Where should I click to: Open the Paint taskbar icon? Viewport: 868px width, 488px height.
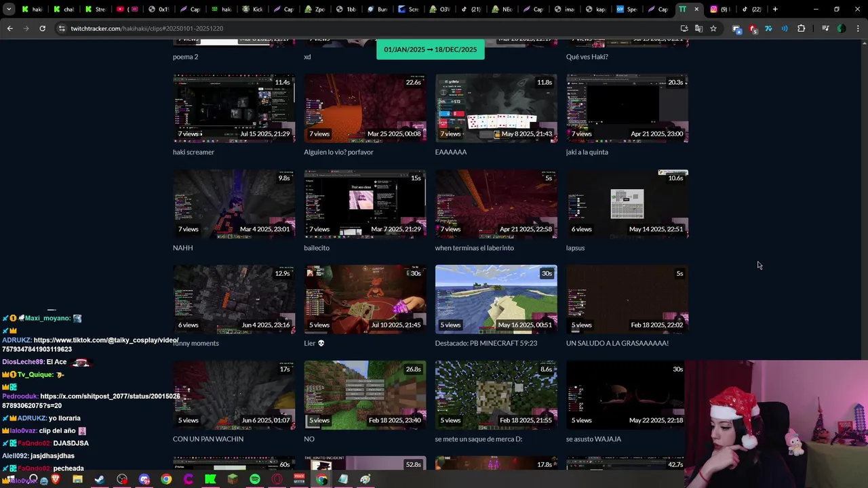click(x=366, y=479)
